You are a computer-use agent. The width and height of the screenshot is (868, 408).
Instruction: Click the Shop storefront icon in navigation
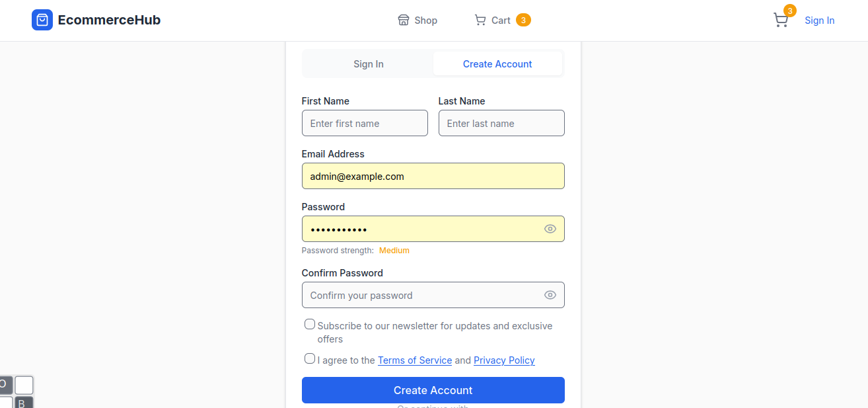(x=404, y=20)
